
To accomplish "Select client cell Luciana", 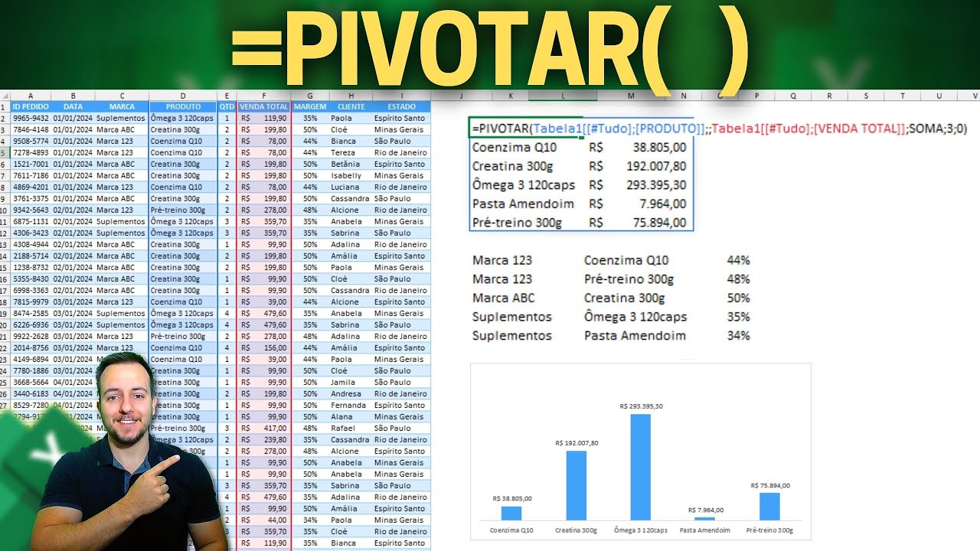I will click(351, 187).
